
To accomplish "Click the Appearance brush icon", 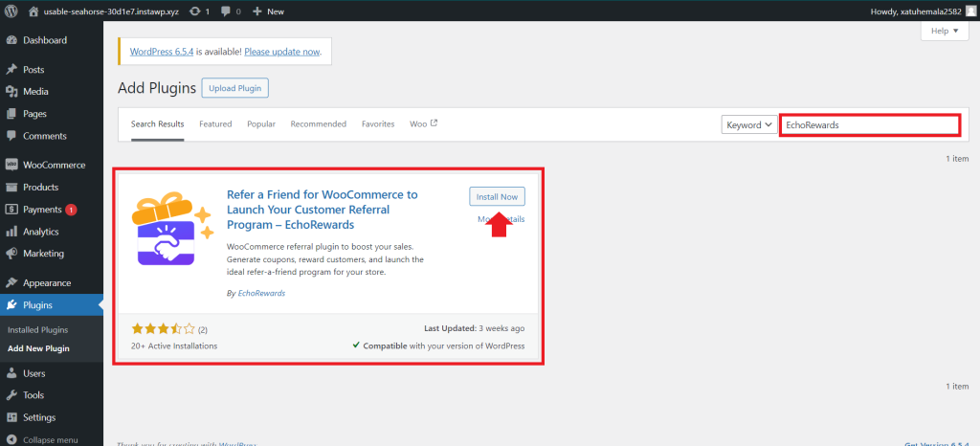I will 11,282.
